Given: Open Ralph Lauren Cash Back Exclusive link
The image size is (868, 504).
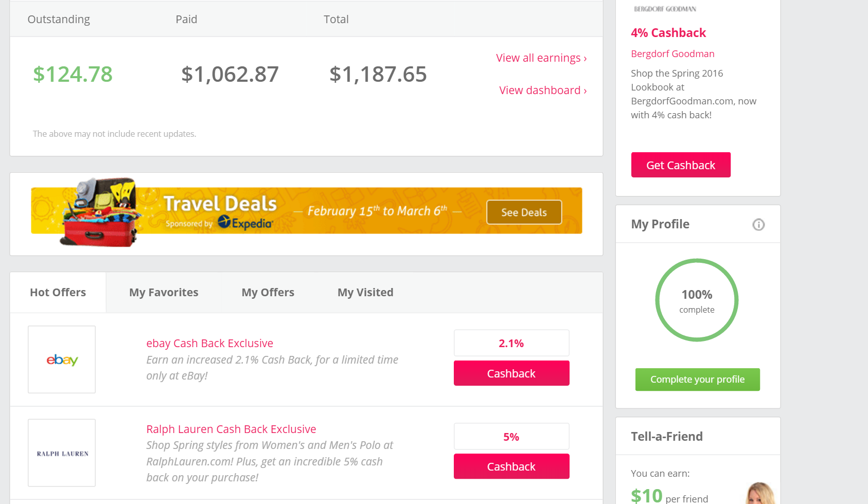Looking at the screenshot, I should (x=231, y=429).
